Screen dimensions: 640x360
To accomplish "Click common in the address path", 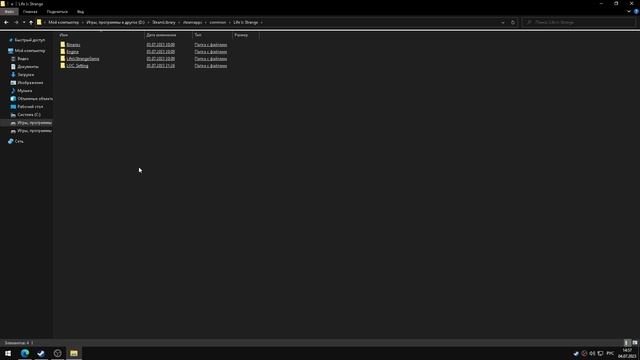I will (x=218, y=22).
